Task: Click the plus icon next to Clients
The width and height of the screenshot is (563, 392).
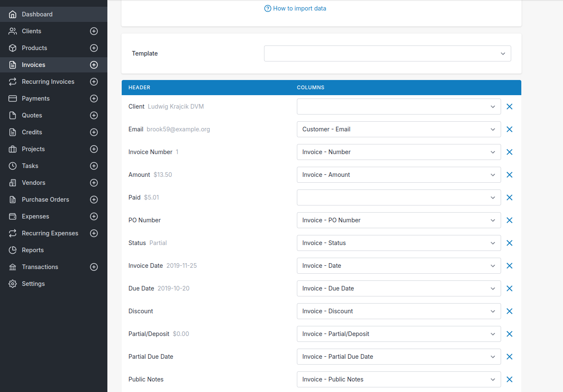Action: point(94,31)
